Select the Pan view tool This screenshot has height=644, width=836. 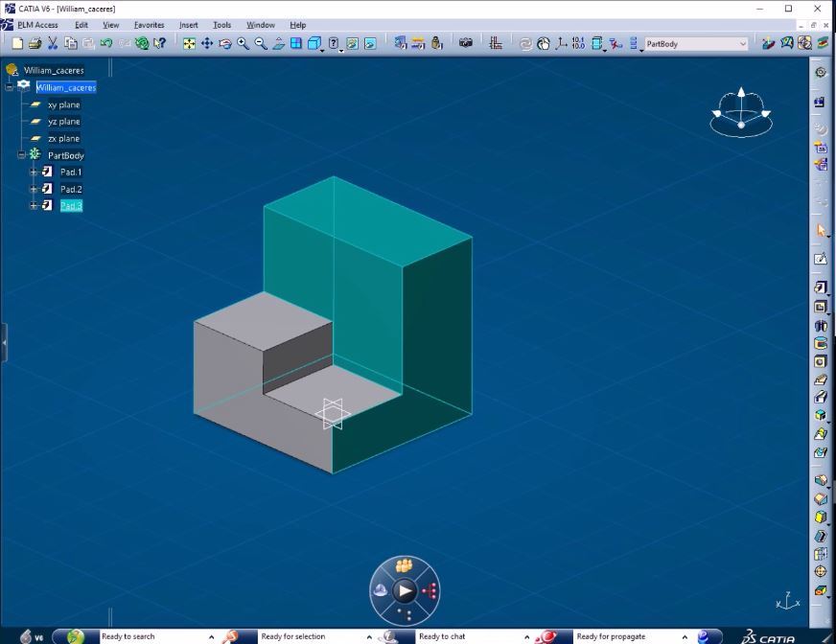pos(206,43)
